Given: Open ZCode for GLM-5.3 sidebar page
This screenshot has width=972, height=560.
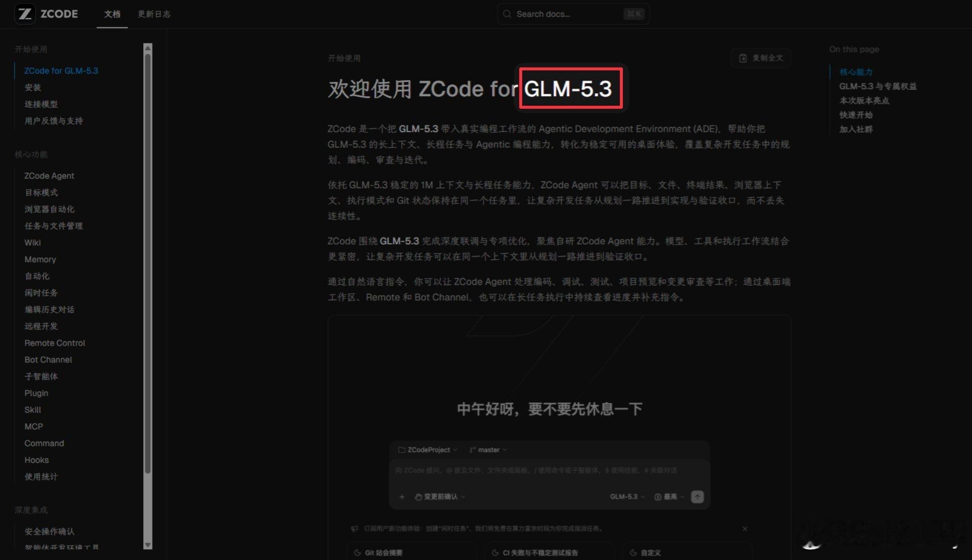Looking at the screenshot, I should click(x=61, y=71).
